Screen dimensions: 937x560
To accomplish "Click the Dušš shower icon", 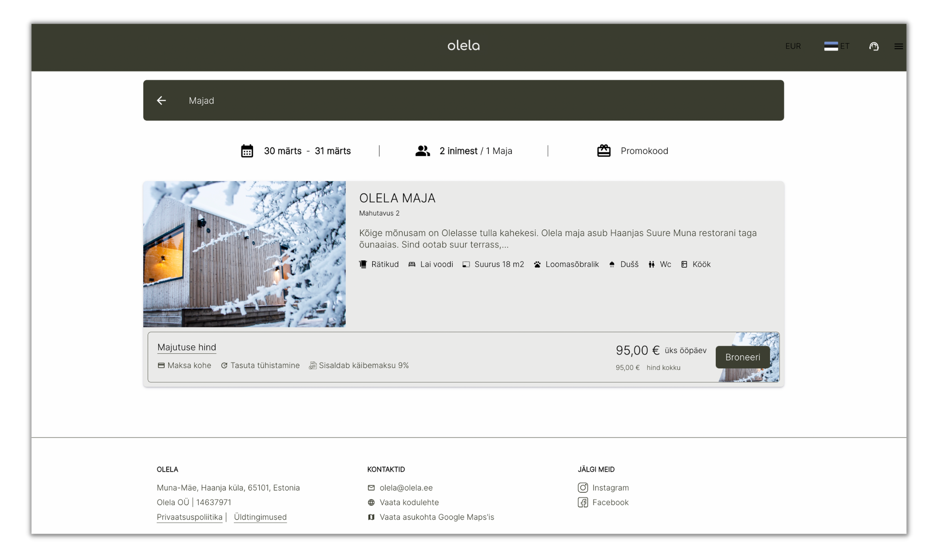I will click(x=612, y=264).
